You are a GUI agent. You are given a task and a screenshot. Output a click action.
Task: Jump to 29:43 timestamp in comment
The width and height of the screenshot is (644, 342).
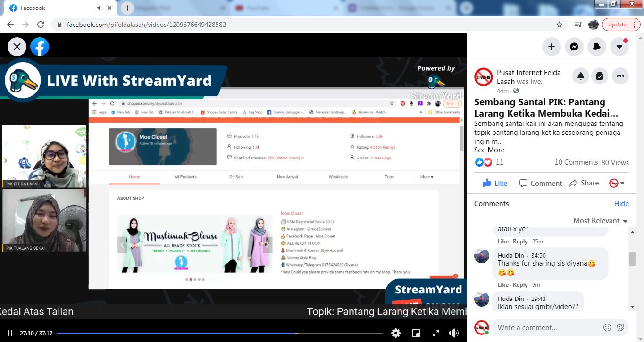pos(538,299)
